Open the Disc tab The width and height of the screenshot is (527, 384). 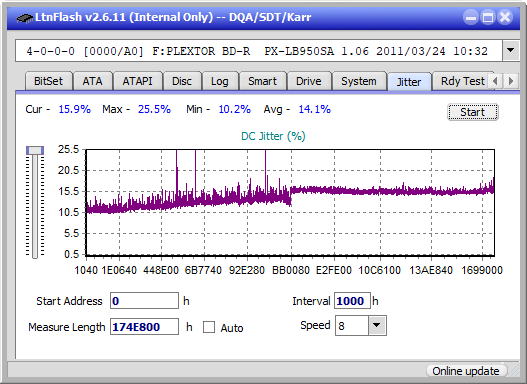tap(182, 81)
